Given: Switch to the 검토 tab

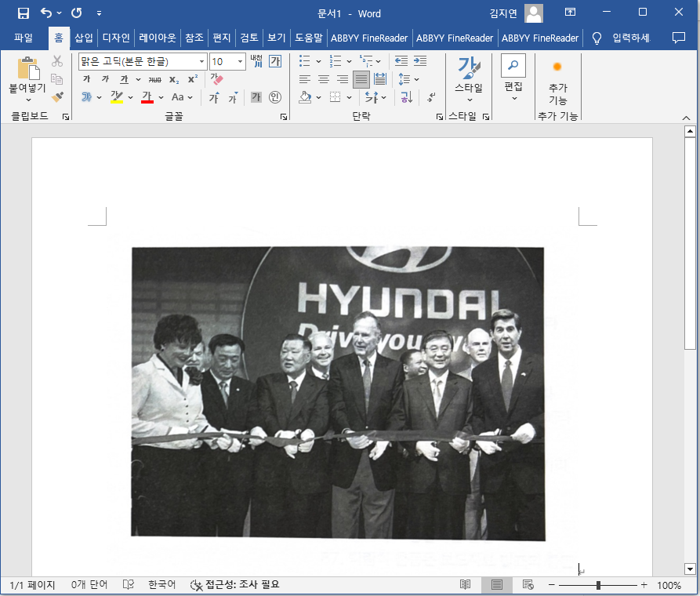Looking at the screenshot, I should (249, 38).
